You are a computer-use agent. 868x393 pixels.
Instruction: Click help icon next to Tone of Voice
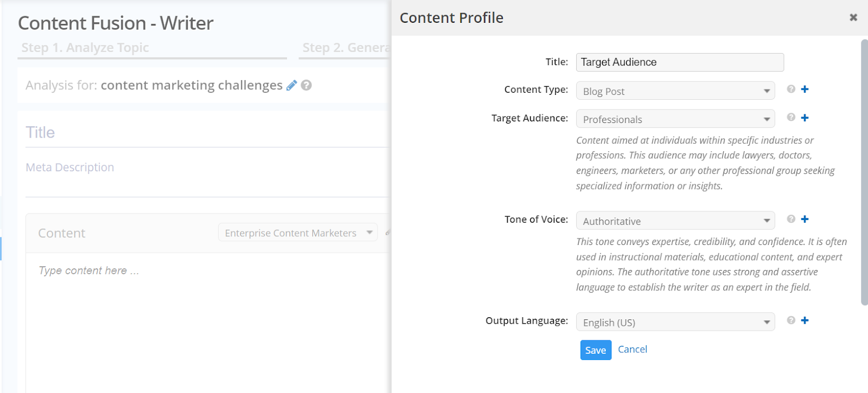(x=791, y=219)
